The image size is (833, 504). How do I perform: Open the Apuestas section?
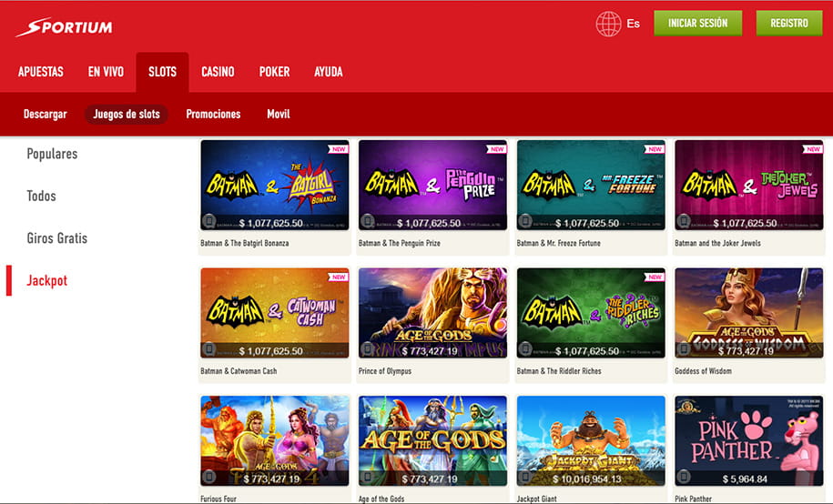tap(41, 72)
